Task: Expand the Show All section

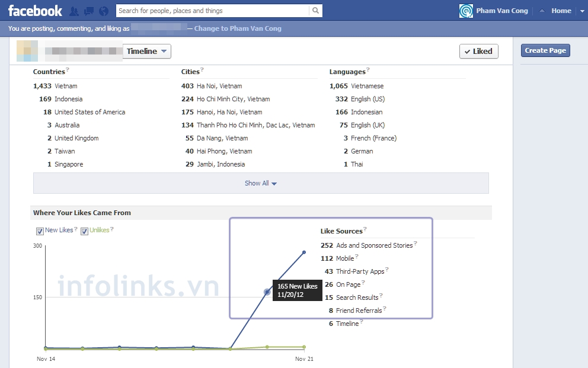Action: coord(261,183)
